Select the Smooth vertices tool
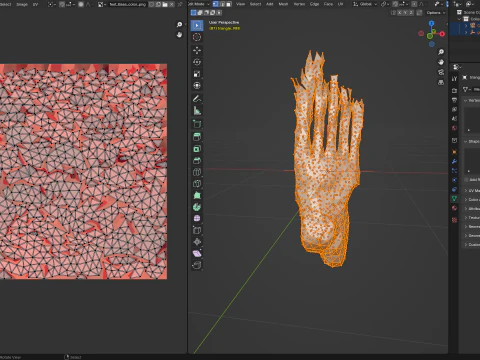The height and width of the screenshot is (360, 480). coord(197,219)
